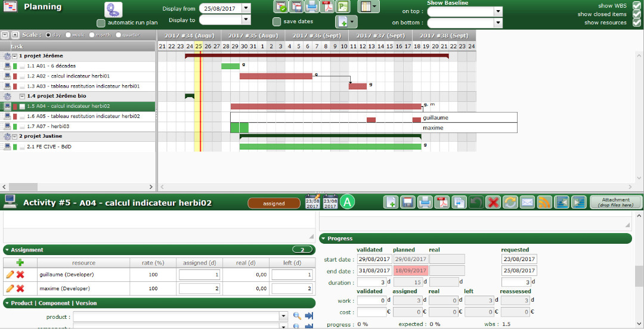Select task 1.2 A02 - calcul indicateur herbi01

68,76
